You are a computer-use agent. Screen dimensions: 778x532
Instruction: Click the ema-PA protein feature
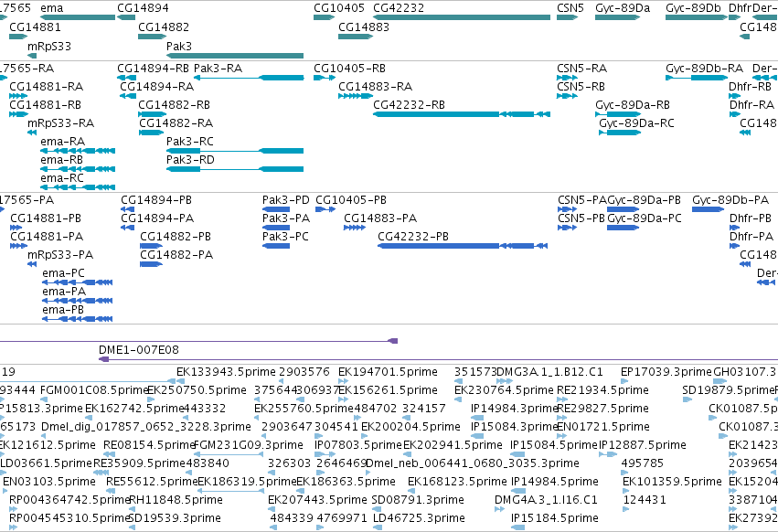[78, 302]
